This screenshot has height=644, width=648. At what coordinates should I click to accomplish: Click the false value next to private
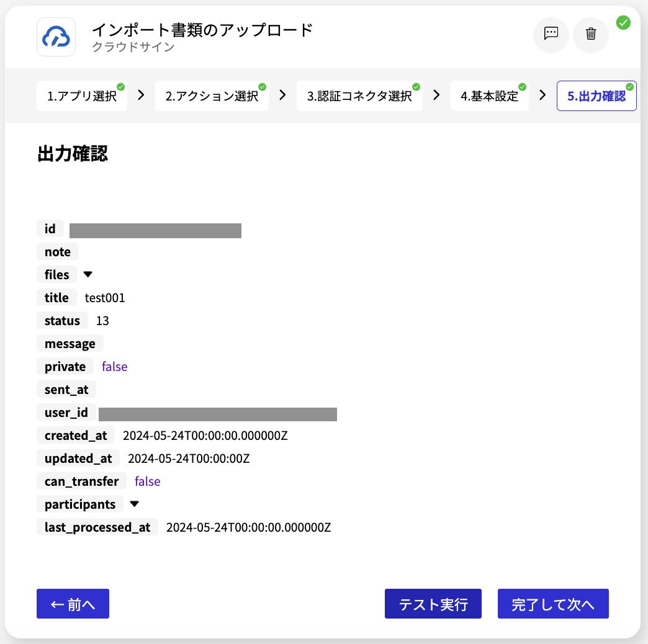pos(114,367)
